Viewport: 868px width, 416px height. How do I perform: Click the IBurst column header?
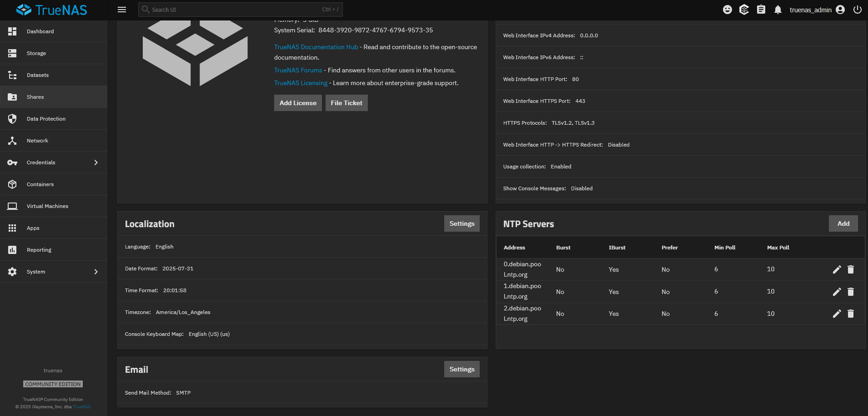(x=617, y=248)
